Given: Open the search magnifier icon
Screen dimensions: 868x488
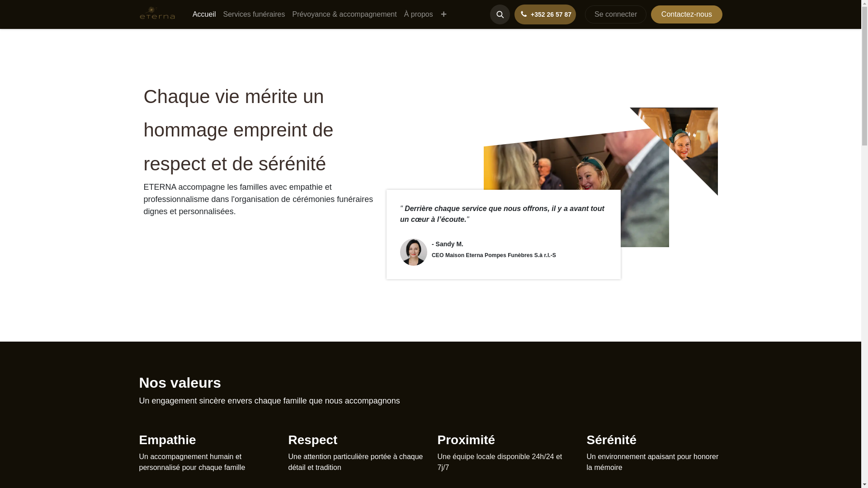Looking at the screenshot, I should pos(500,14).
